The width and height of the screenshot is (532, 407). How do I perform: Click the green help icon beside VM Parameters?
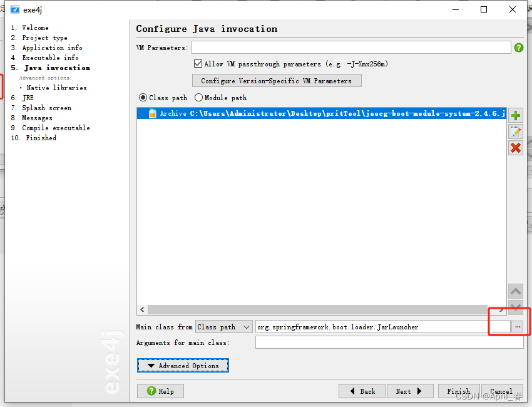tap(518, 48)
